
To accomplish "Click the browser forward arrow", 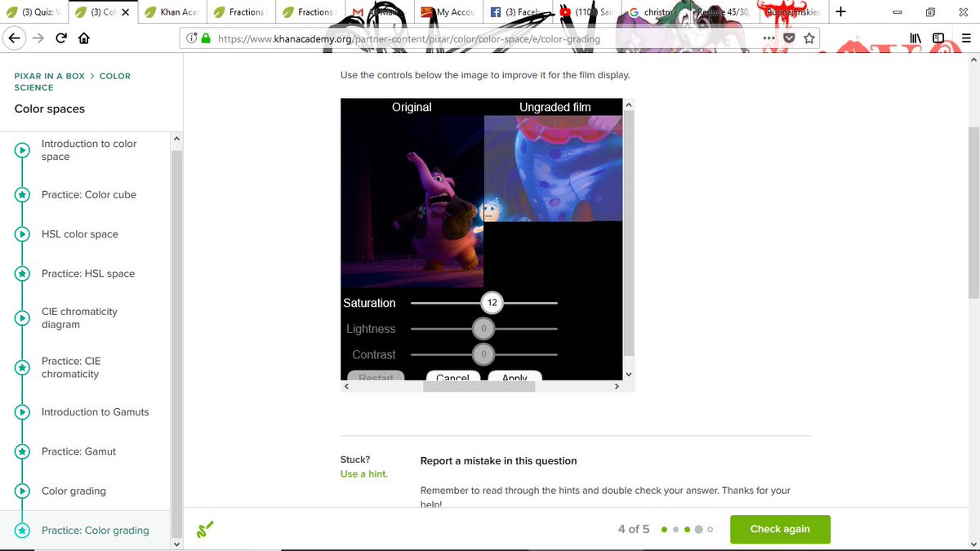I will pyautogui.click(x=38, y=38).
